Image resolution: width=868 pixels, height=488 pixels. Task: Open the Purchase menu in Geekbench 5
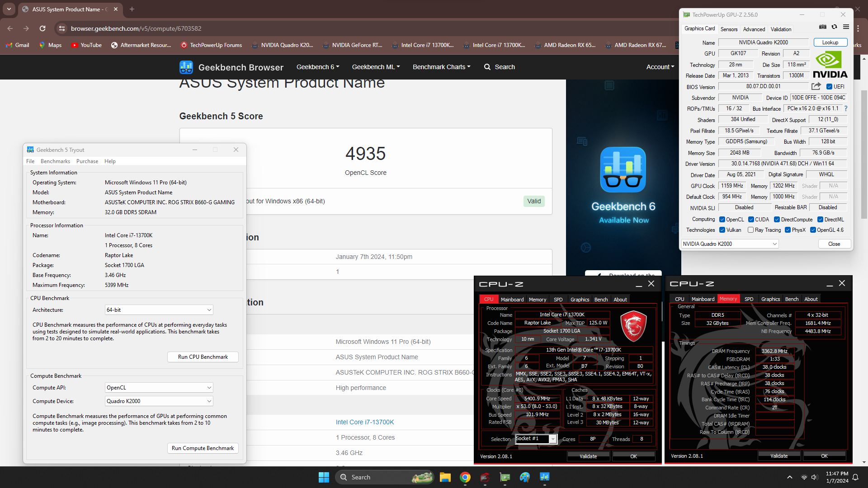[x=87, y=161]
